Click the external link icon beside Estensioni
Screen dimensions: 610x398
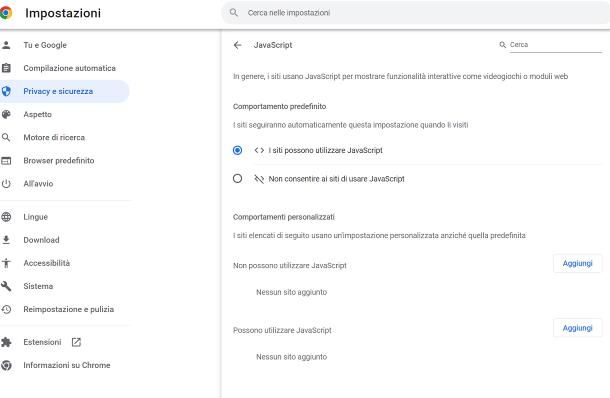(76, 342)
